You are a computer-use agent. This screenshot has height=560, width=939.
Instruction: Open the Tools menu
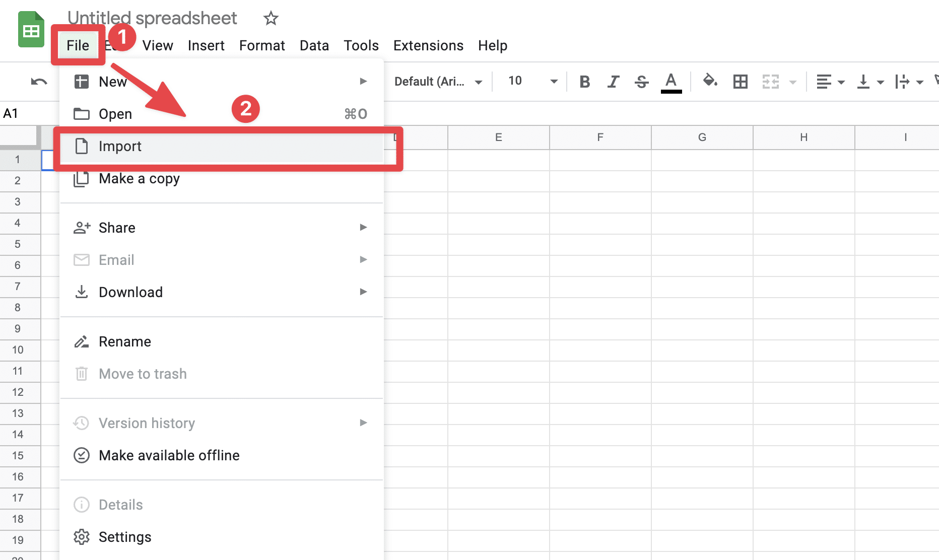361,45
